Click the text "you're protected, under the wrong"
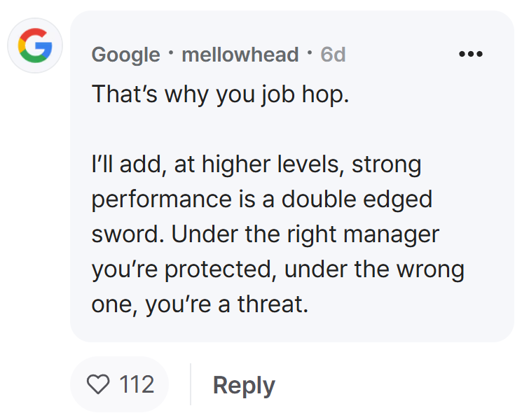Image resolution: width=529 pixels, height=420 pixels. click(x=278, y=269)
